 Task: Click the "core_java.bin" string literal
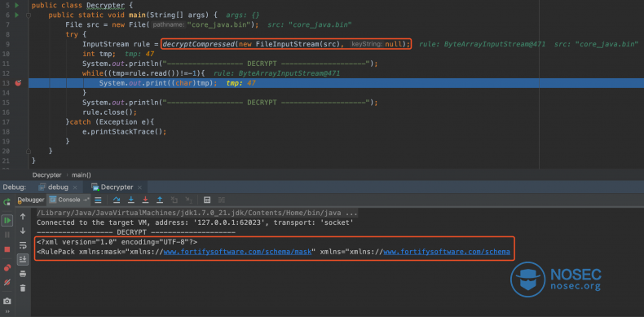[220, 24]
